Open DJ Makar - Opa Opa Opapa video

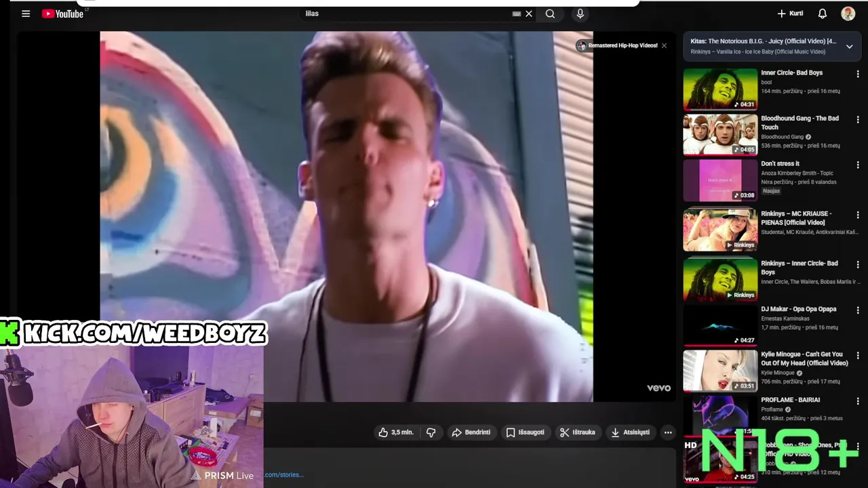click(x=798, y=309)
